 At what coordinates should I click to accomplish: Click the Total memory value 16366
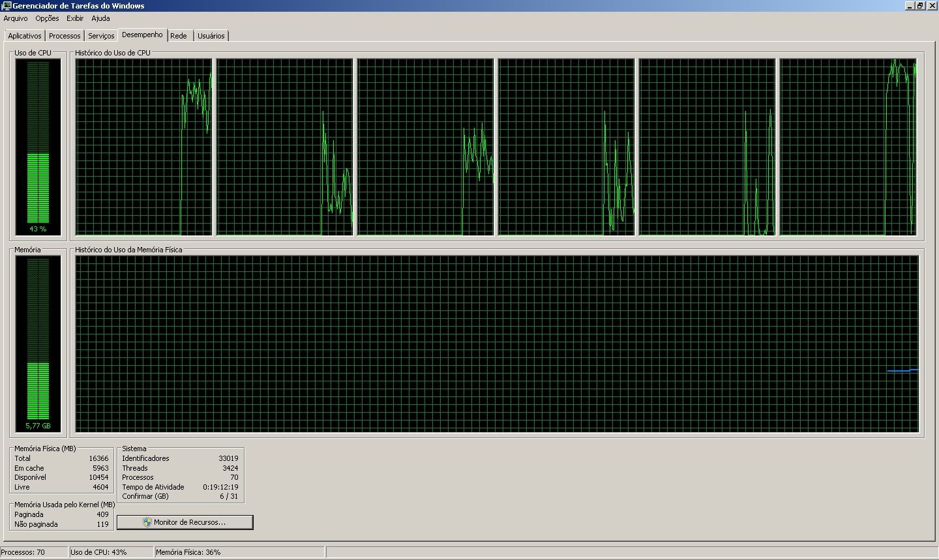tap(98, 458)
